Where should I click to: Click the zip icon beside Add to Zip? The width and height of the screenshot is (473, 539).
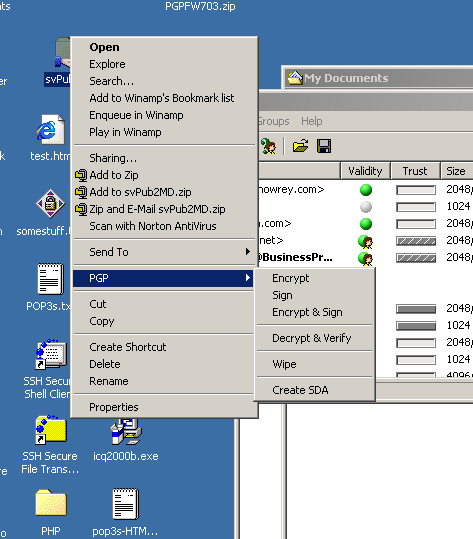point(81,175)
